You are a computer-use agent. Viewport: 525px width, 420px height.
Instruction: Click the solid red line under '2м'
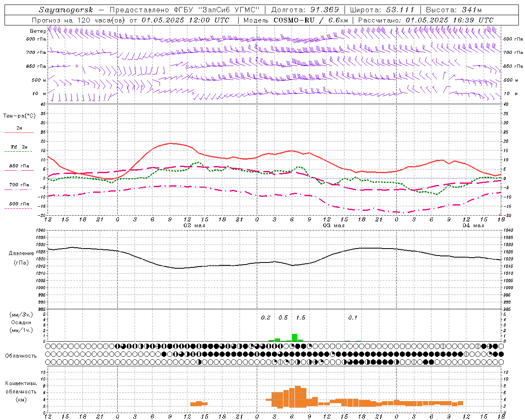pos(19,133)
